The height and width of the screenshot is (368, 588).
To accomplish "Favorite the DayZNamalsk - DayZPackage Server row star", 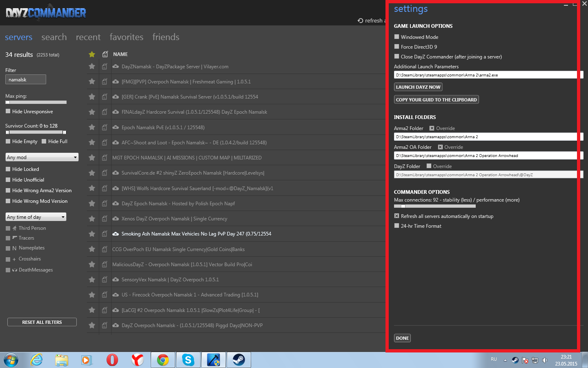I will click(x=92, y=66).
